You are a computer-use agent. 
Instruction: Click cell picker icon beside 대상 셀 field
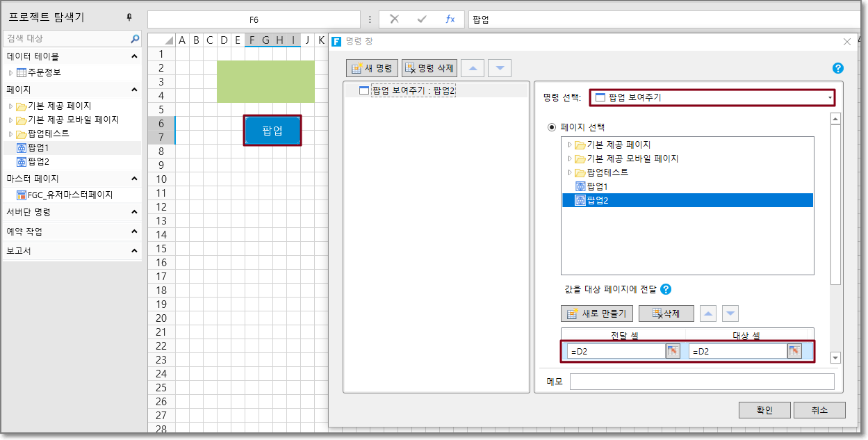794,351
